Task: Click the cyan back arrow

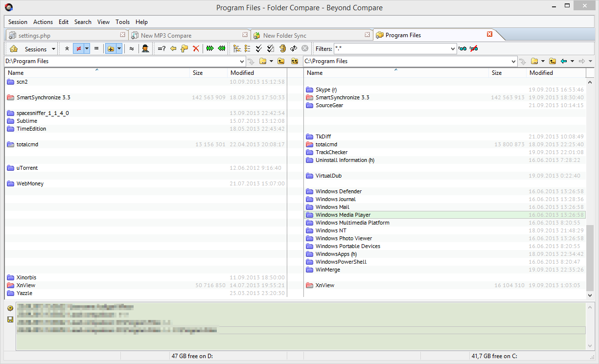Action: point(564,61)
